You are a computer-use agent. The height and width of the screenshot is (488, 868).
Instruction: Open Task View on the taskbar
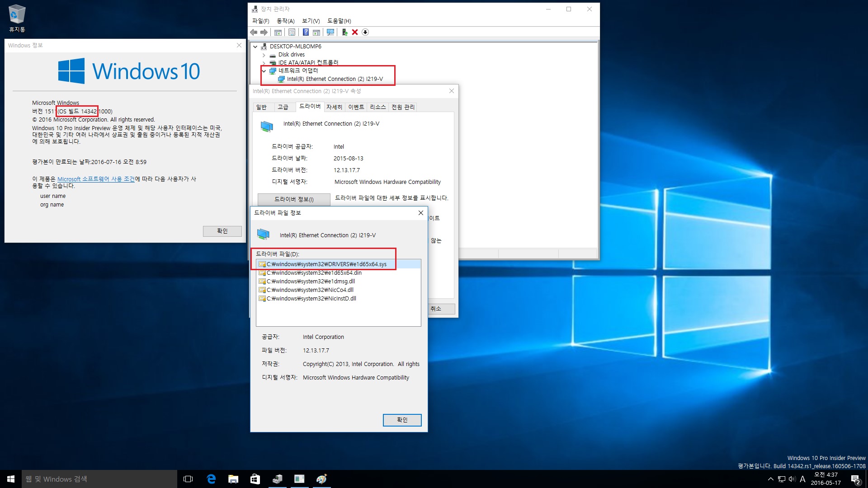pyautogui.click(x=188, y=479)
